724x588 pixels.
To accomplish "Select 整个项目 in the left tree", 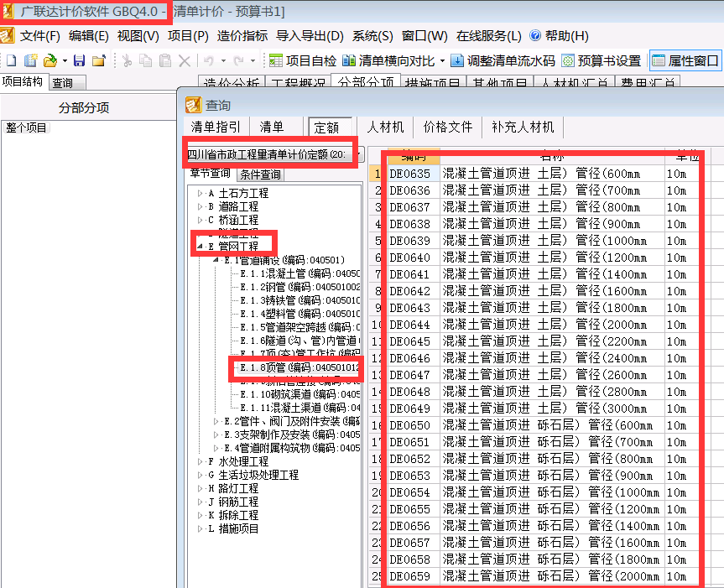I will 26,127.
